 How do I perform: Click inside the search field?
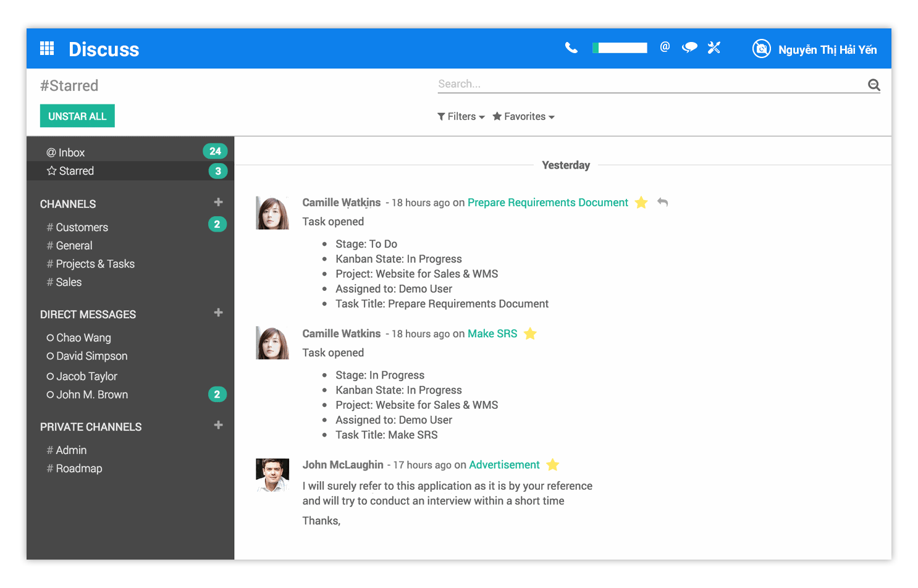(618, 83)
